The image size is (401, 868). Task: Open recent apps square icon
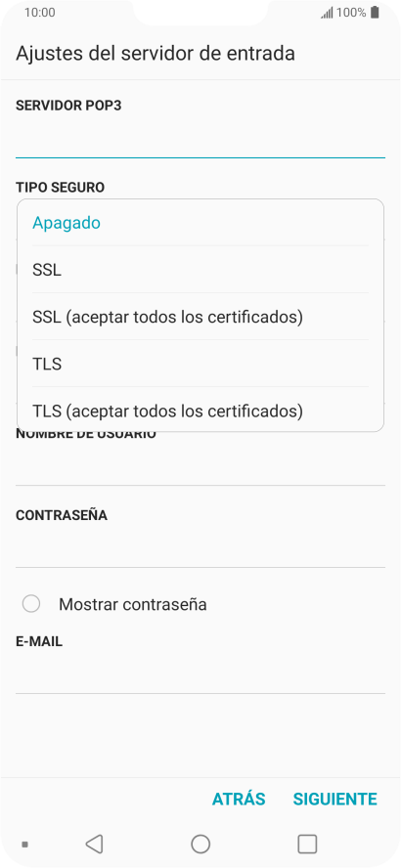(x=307, y=844)
